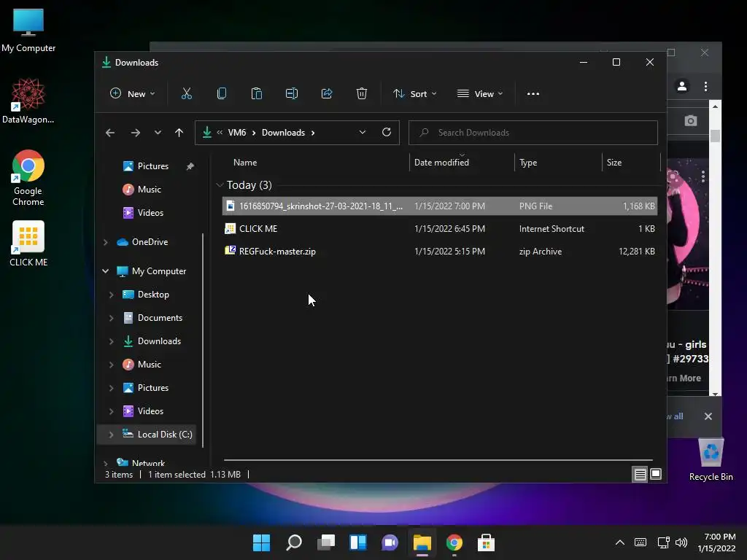Screen dimensions: 747x560
Task: Open the Sort dropdown menu
Action: click(414, 94)
